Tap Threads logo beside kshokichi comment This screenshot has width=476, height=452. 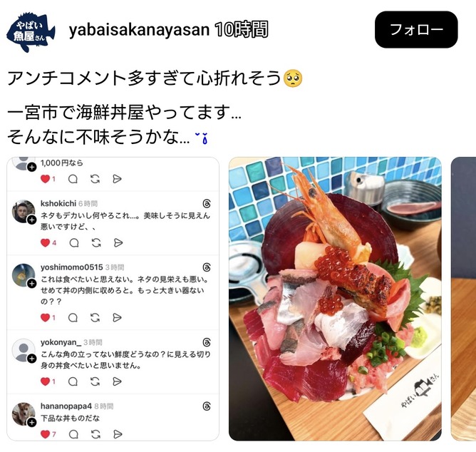(207, 203)
